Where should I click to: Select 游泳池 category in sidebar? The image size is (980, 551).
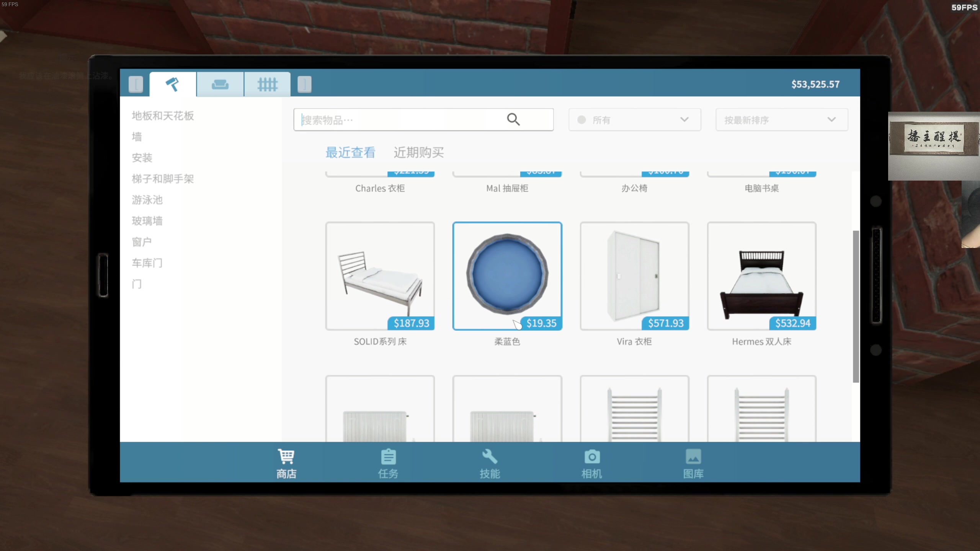(x=147, y=200)
